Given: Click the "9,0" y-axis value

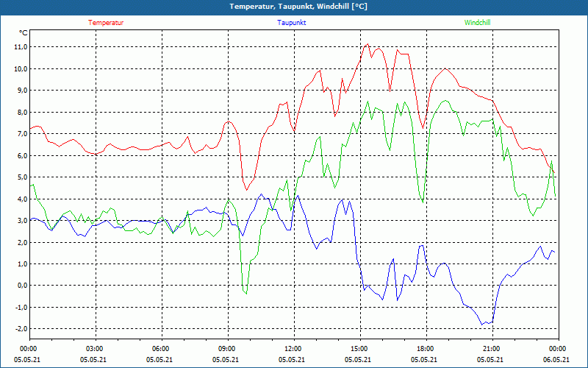Looking at the screenshot, I should (x=22, y=90).
